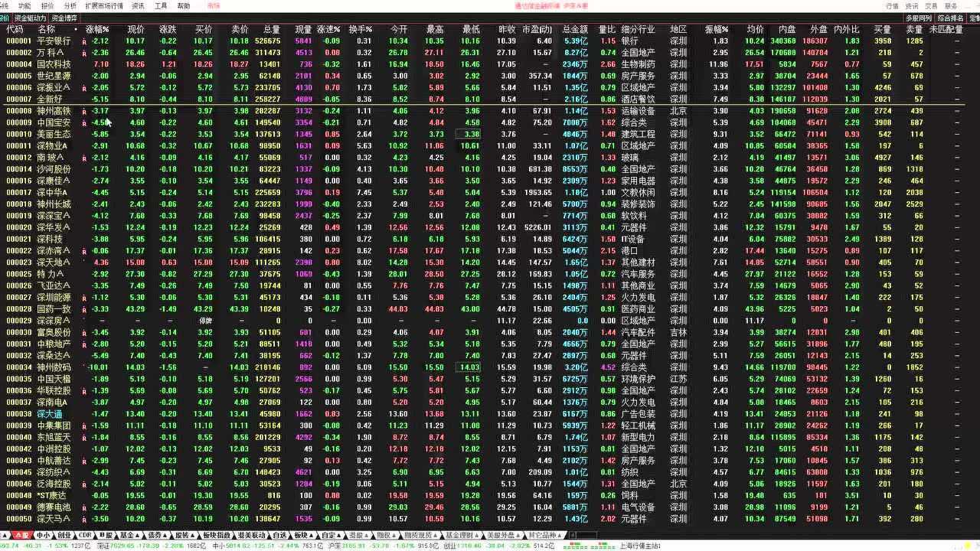Open the 分析 menu
This screenshot has height=551, width=980.
coord(70,5)
